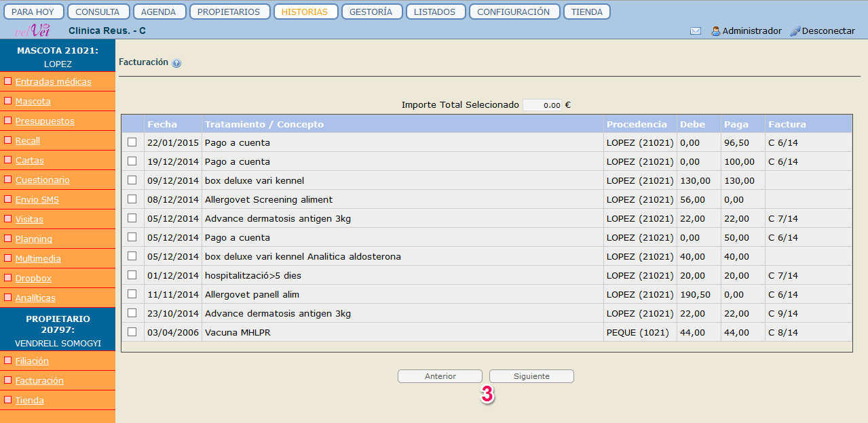Open the GESTORÍA menu
Viewport: 868px width, 423px height.
point(372,12)
